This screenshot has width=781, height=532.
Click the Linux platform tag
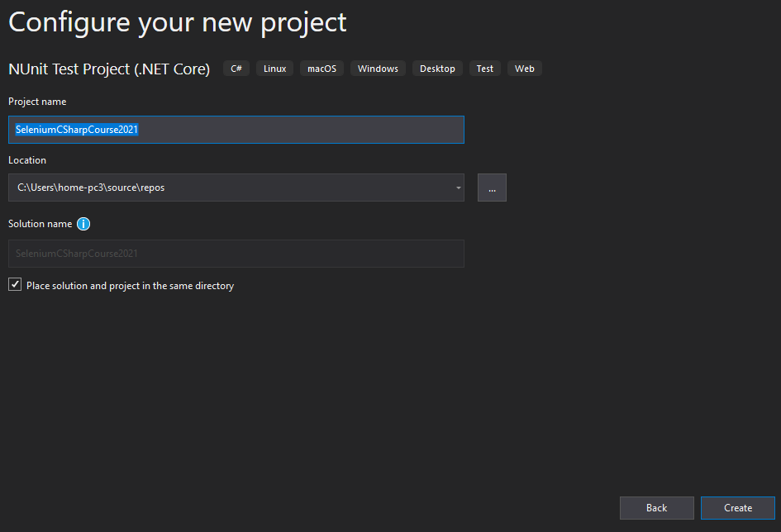click(x=274, y=69)
